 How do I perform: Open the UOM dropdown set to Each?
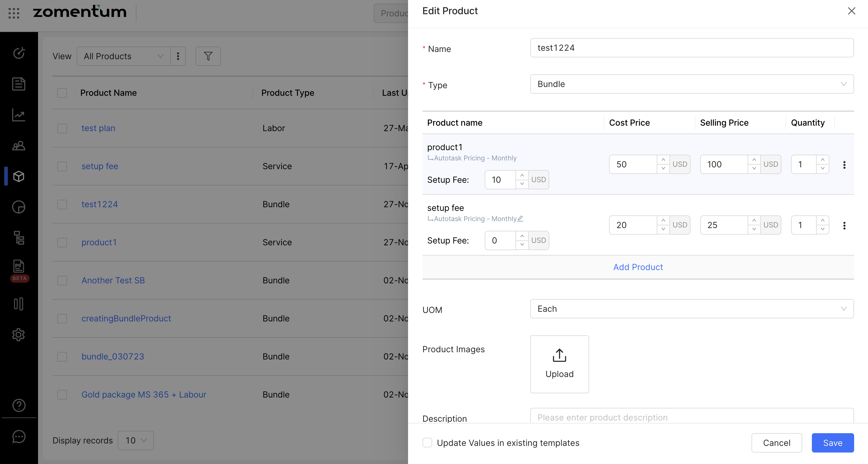point(691,308)
